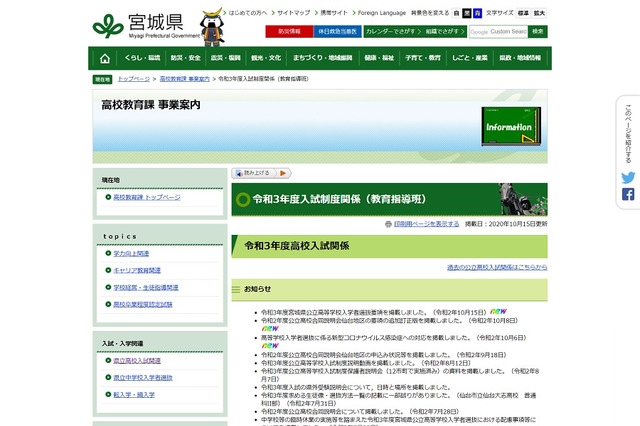Click the orange play button for read-aloud
This screenshot has height=426, width=640.
(283, 173)
